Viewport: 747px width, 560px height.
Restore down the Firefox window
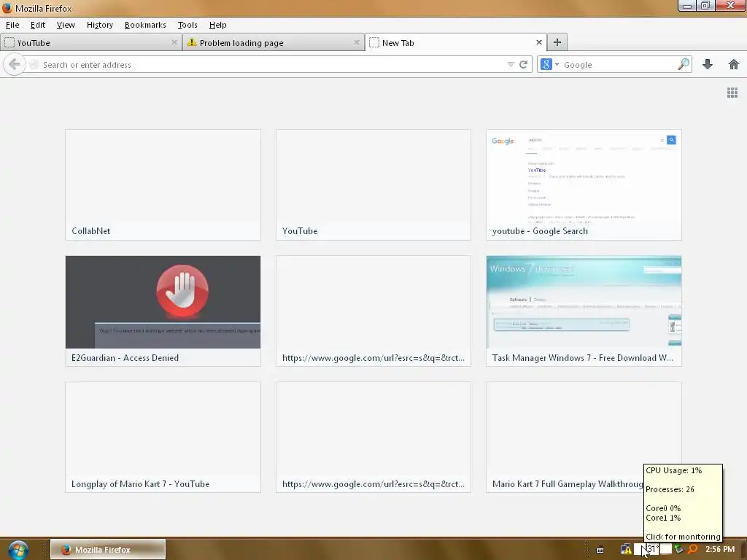pyautogui.click(x=705, y=6)
